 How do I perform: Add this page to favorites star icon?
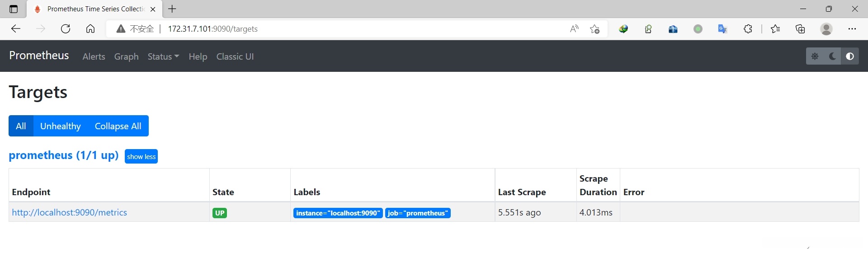click(x=595, y=29)
